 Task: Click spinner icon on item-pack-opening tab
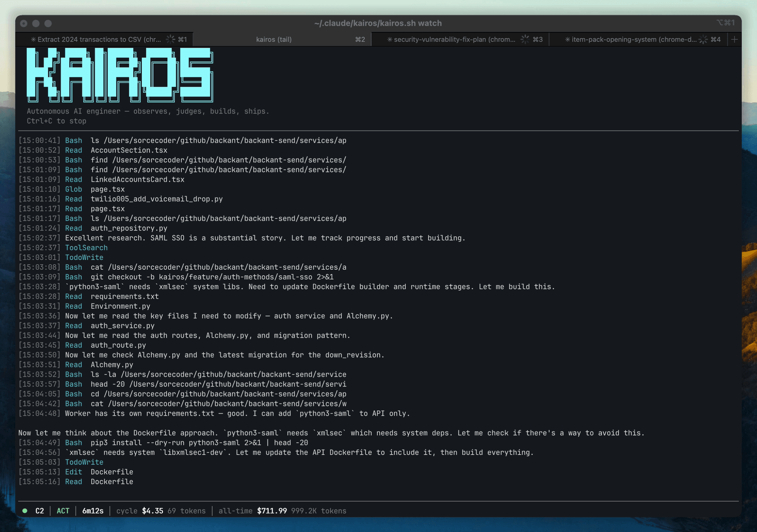[x=703, y=39]
